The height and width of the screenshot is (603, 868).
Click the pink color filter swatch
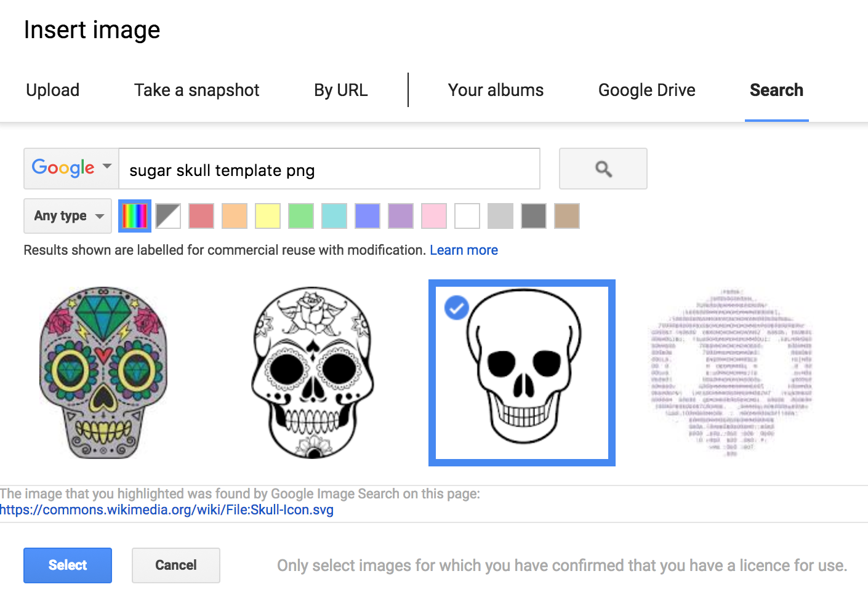pos(433,216)
